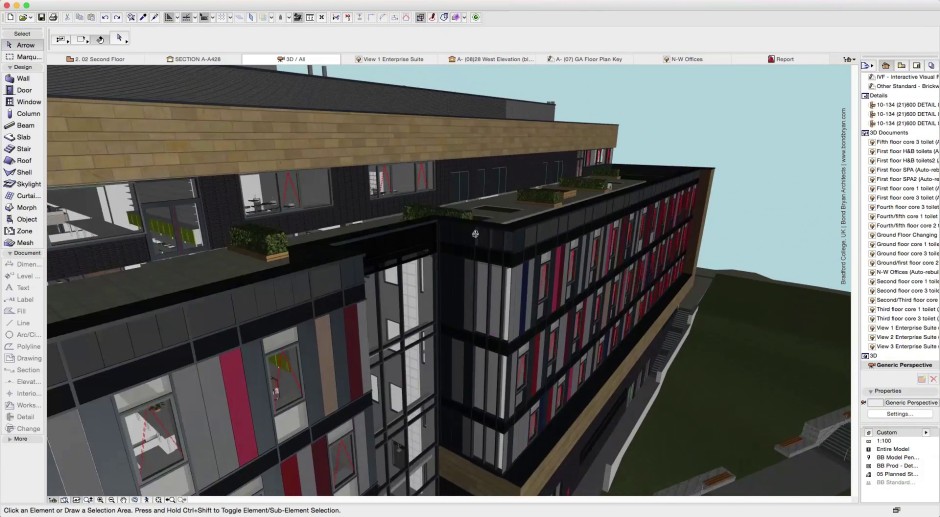This screenshot has width=940, height=517.
Task: Pick the eyedropper parameters tool
Action: tap(143, 17)
